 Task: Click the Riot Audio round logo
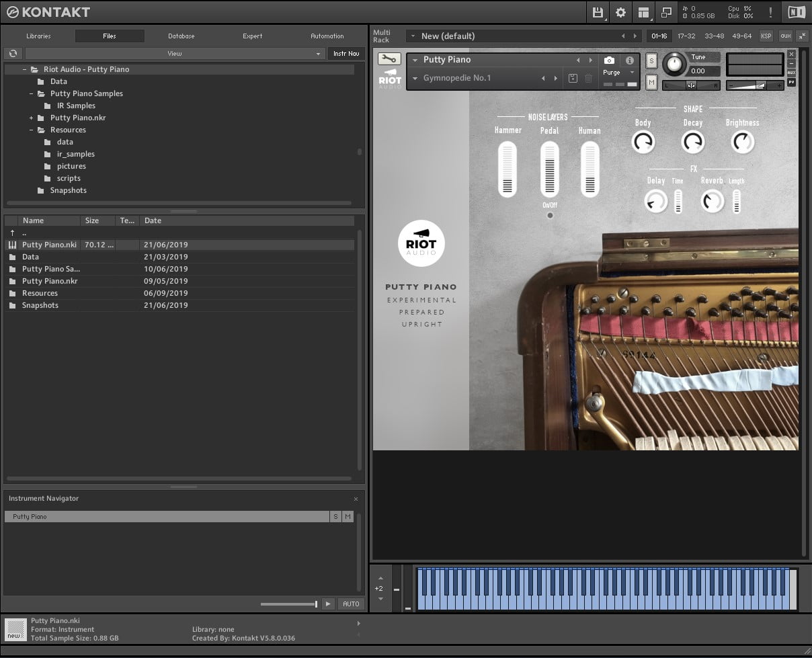point(421,243)
